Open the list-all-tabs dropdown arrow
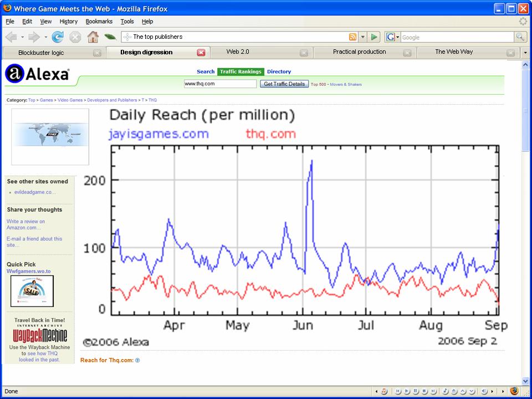Viewport: 532px width, 399px height. [x=525, y=53]
